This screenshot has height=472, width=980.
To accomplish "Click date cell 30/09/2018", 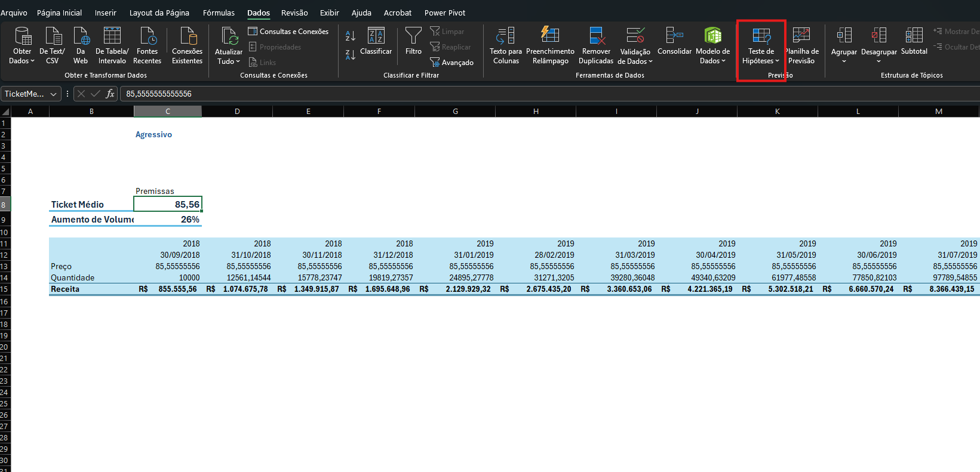I will (168, 255).
